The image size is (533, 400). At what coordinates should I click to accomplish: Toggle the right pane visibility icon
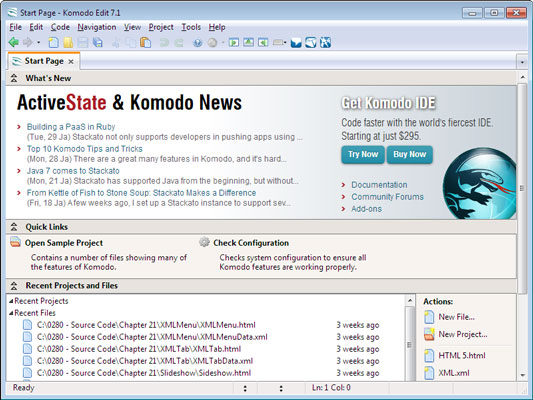263,42
